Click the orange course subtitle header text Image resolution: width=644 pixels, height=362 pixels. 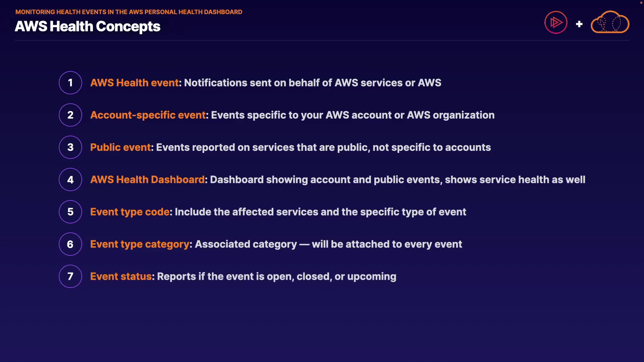point(129,12)
